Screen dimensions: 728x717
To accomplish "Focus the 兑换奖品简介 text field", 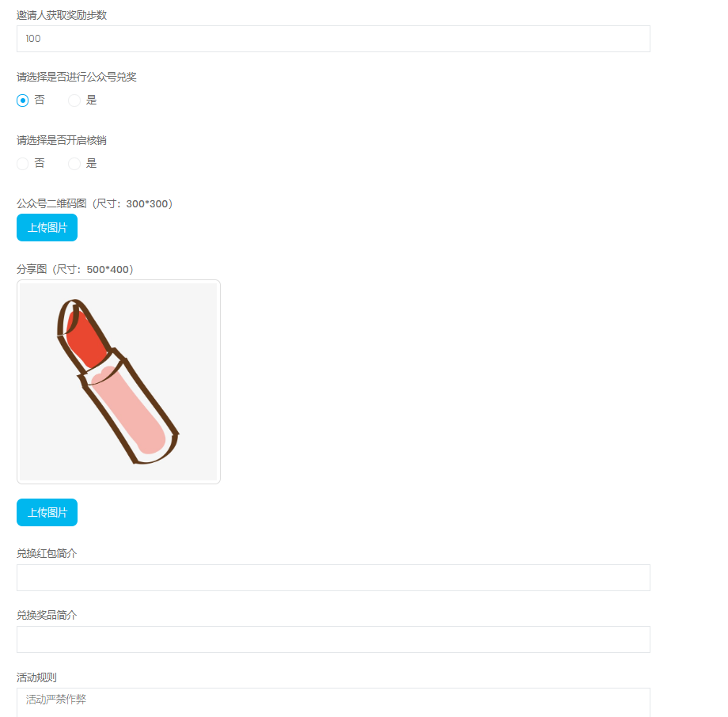I will [333, 639].
